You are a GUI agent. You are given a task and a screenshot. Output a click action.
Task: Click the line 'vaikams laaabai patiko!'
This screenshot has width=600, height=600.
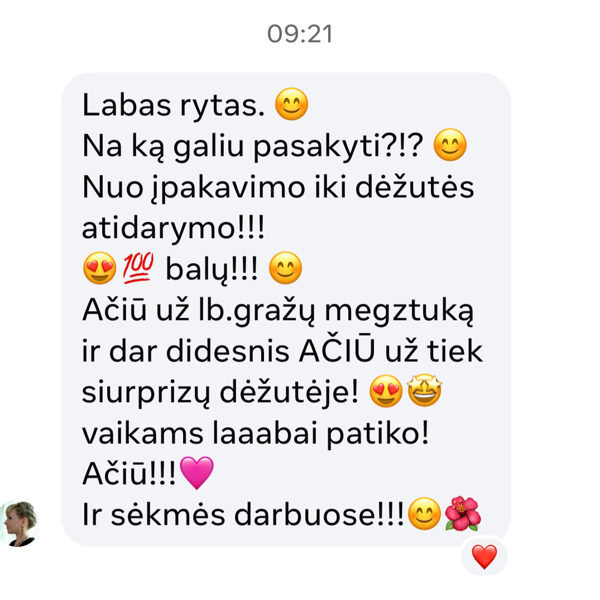pos(255,434)
